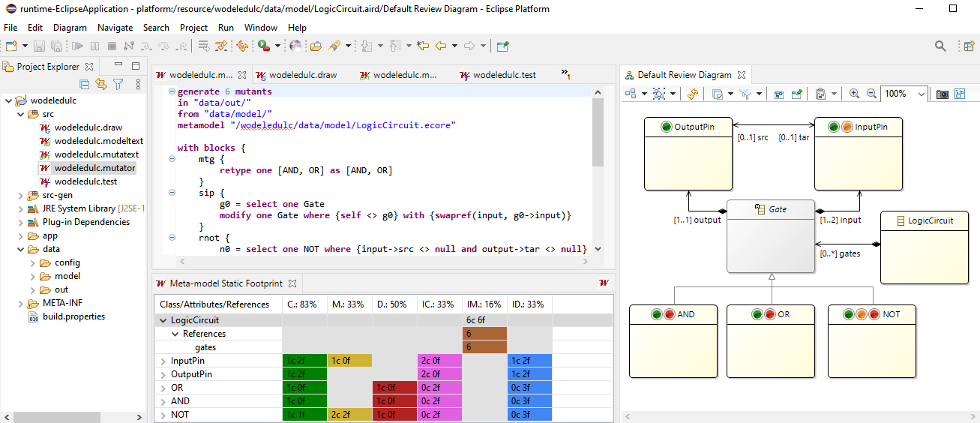This screenshot has width=980, height=423.
Task: Open the Layers dropdown arrow in diagram toolbar
Action: pyautogui.click(x=730, y=94)
